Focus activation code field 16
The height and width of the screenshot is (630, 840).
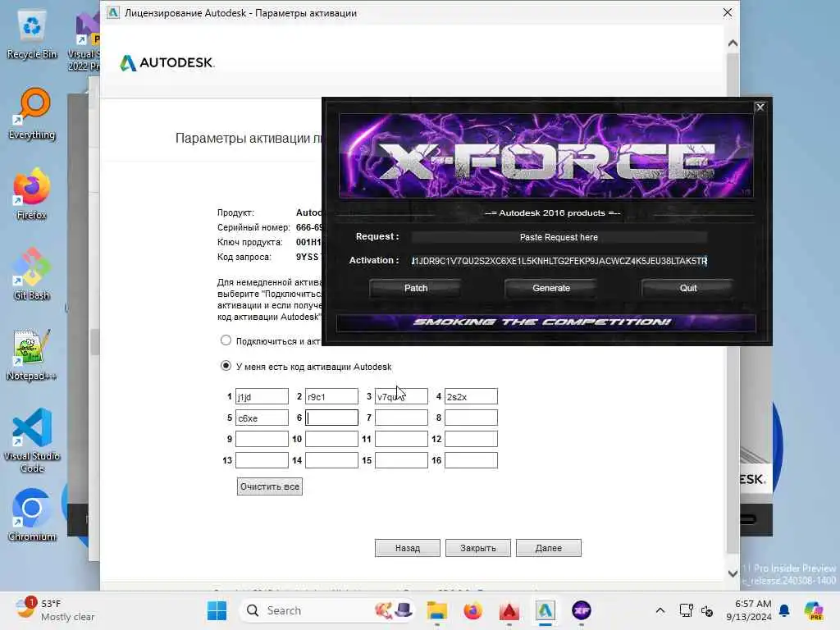point(471,460)
